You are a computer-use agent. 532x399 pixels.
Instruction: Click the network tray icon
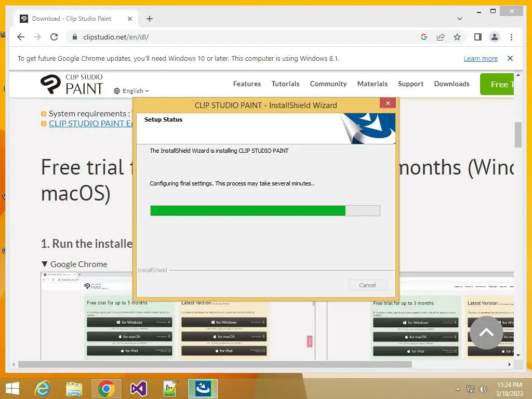point(470,389)
